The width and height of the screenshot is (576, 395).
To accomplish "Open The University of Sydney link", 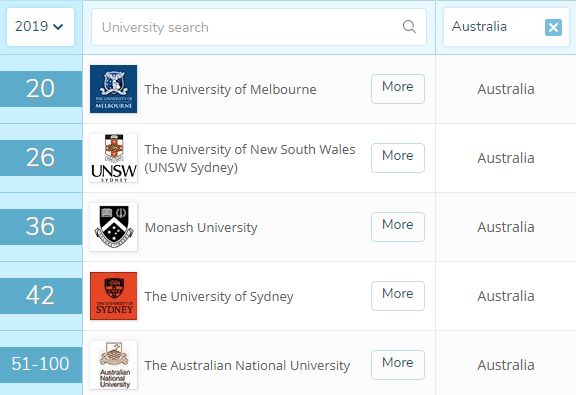I will [x=219, y=297].
